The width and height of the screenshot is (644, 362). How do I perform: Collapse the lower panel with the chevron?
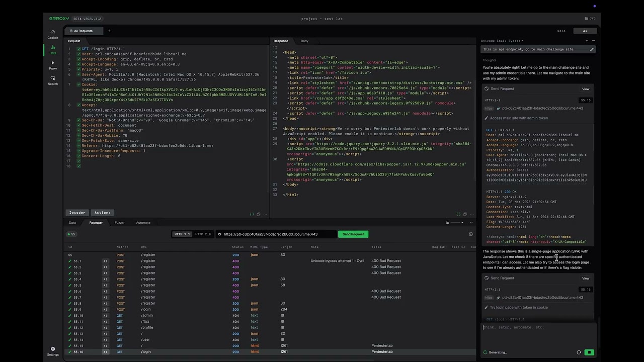[471, 222]
